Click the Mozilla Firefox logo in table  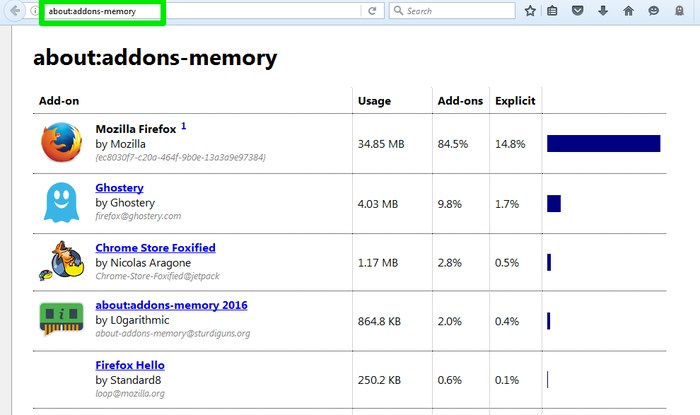pos(62,142)
